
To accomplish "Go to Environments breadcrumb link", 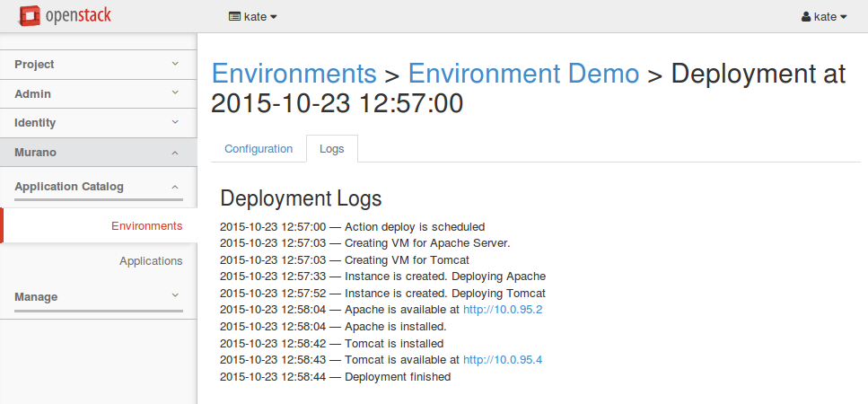I will point(294,74).
